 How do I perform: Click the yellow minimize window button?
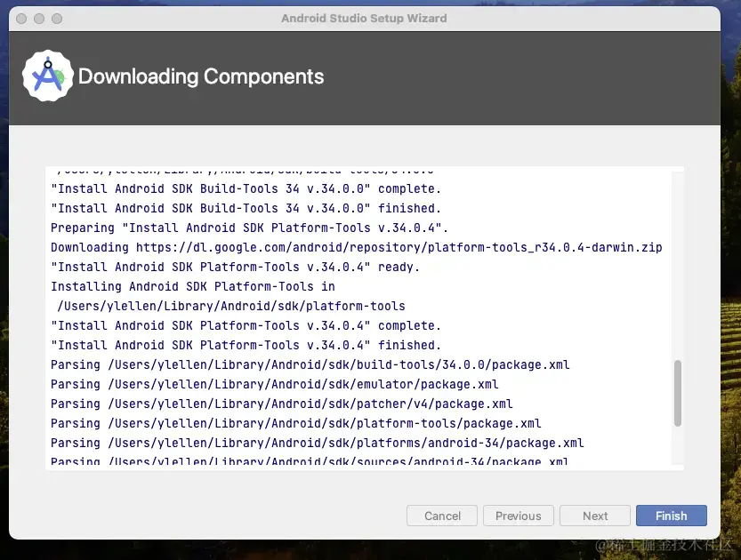click(x=39, y=19)
